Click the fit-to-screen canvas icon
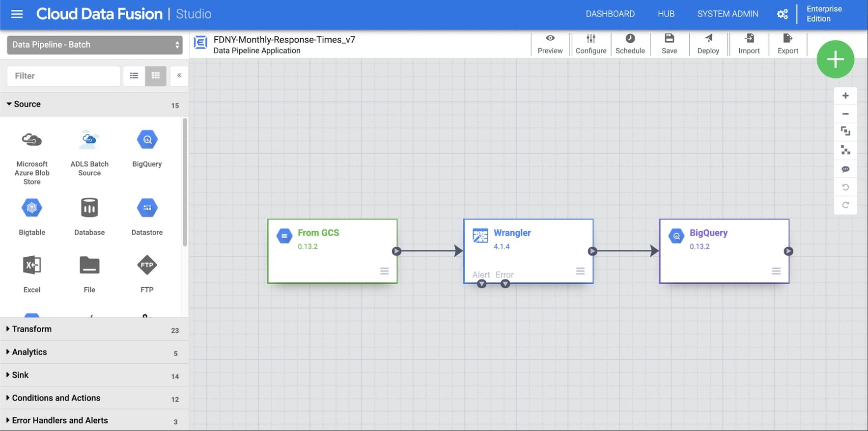Viewport: 868px width, 431px height. (845, 132)
